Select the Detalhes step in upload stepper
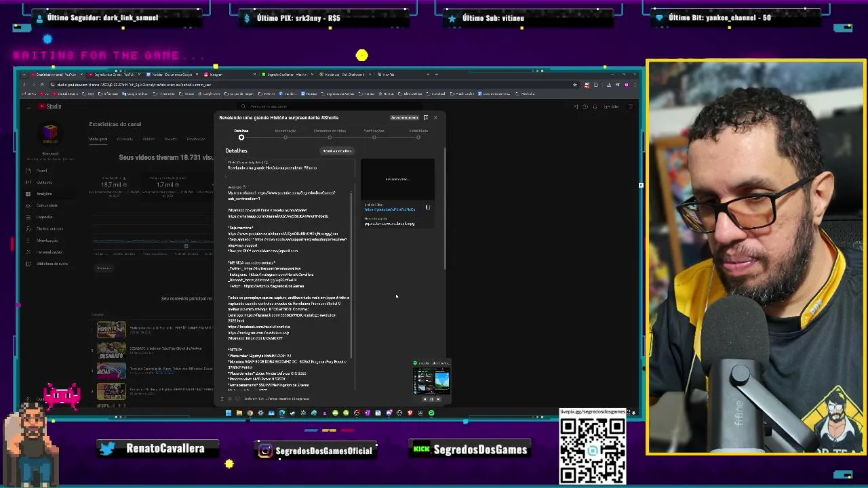The height and width of the screenshot is (488, 868). click(x=241, y=134)
